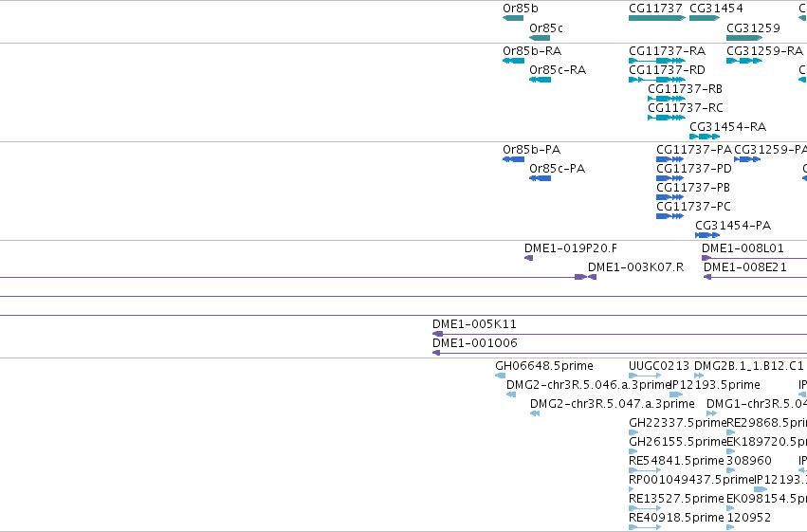This screenshot has width=807, height=532.
Task: Click the GH06648.5prime EST label
Action: click(544, 366)
